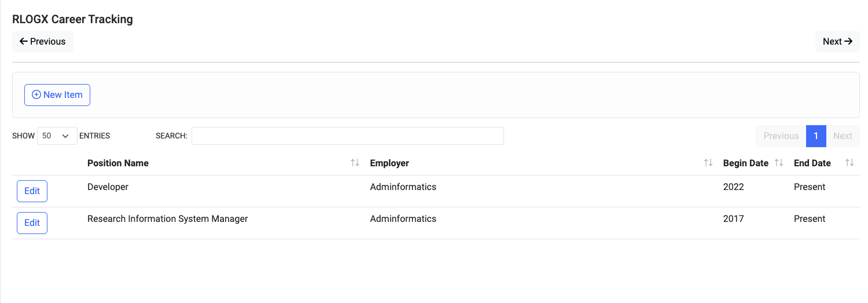Click the Position Name column header
This screenshot has width=868, height=303.
point(118,163)
